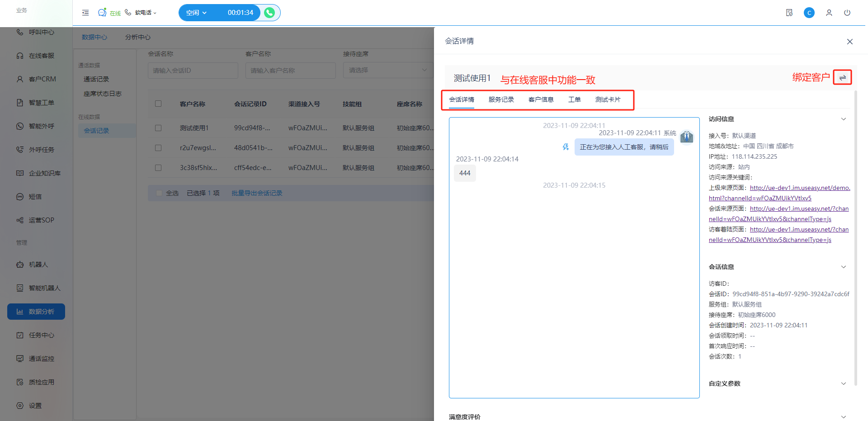The height and width of the screenshot is (421, 868).
Task: Open 智能外呼 in the sidebar
Action: click(x=36, y=126)
